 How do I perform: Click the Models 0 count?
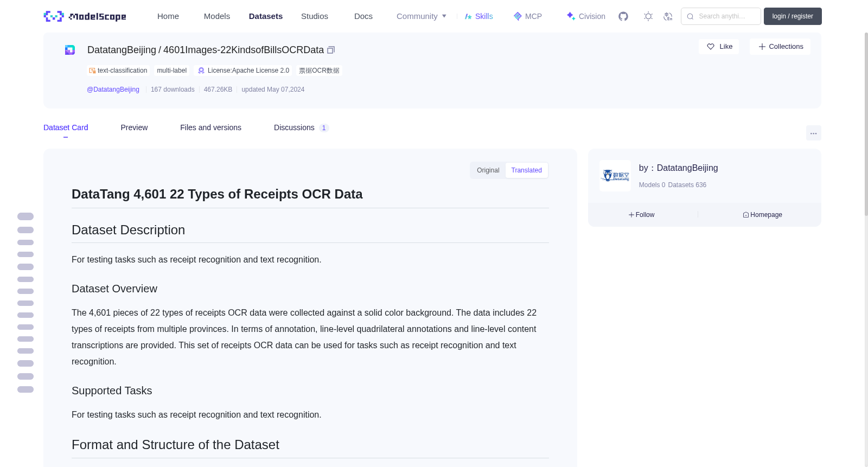[652, 185]
